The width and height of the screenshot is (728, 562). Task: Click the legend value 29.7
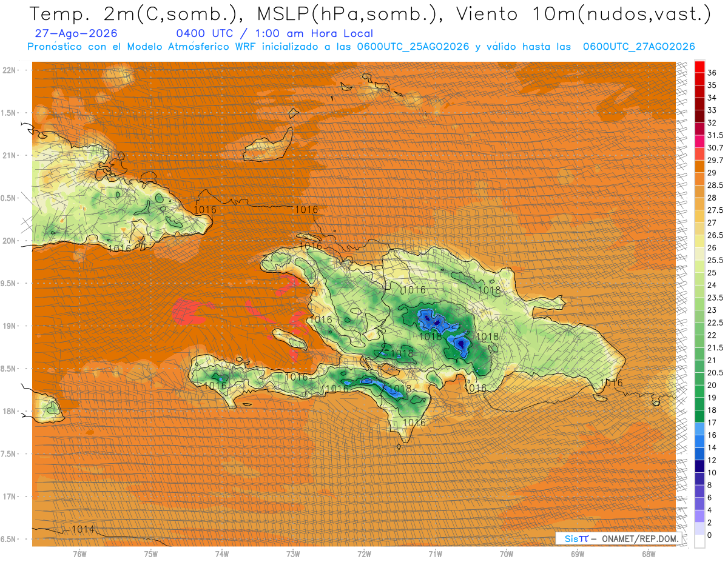pyautogui.click(x=715, y=160)
